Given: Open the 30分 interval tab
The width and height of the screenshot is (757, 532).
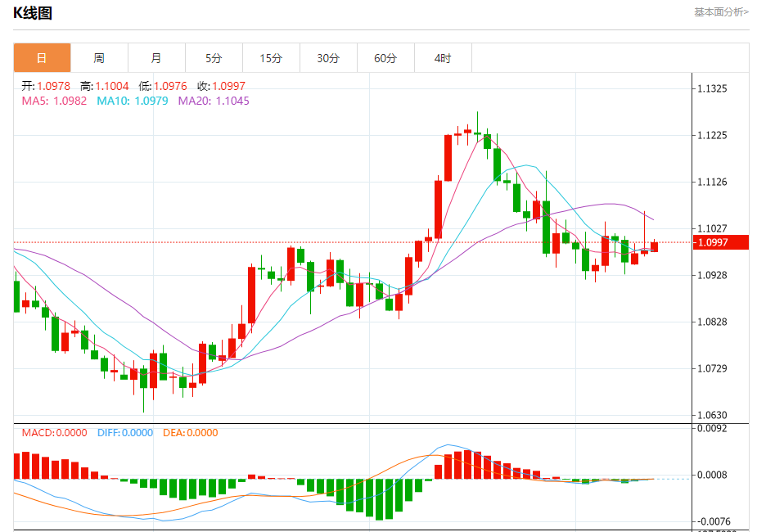Looking at the screenshot, I should coord(328,58).
